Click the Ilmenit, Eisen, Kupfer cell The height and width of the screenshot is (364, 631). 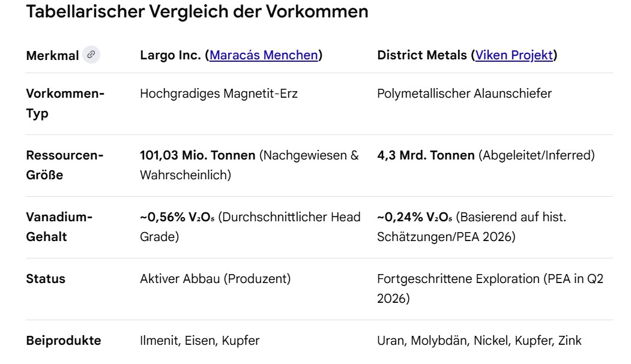pos(199,341)
